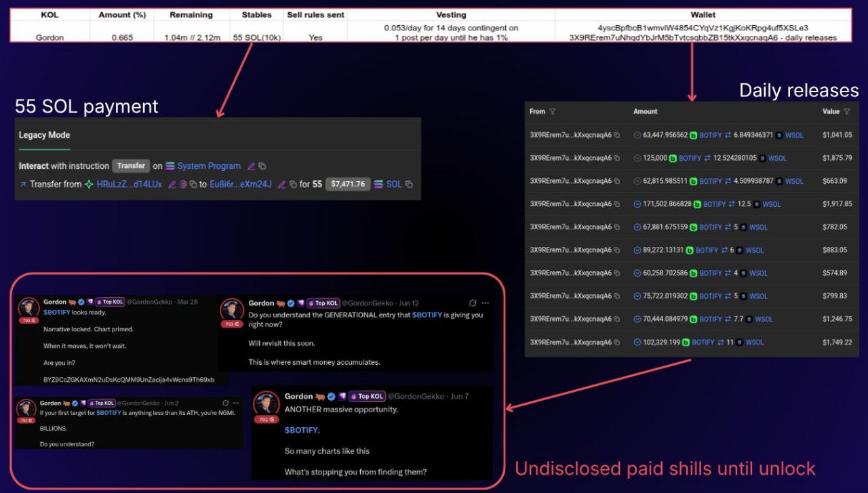Open the System Program link
868x493 pixels.
coord(208,166)
